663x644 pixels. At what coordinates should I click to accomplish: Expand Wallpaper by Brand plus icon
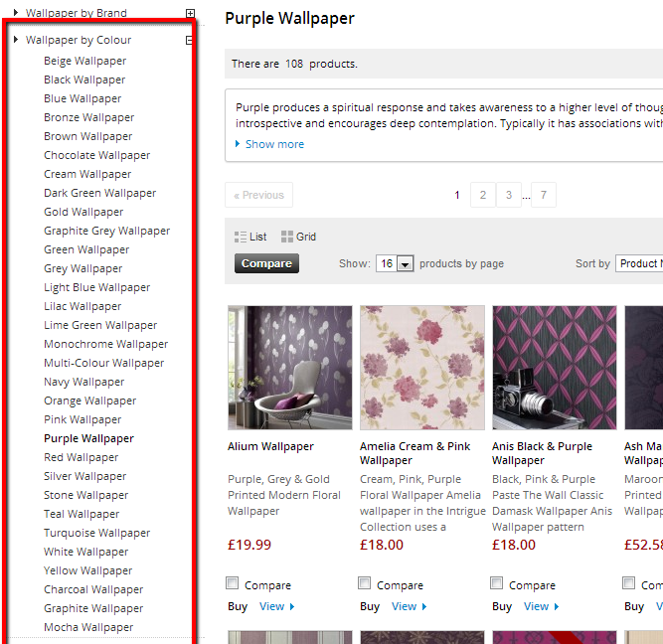[x=191, y=13]
